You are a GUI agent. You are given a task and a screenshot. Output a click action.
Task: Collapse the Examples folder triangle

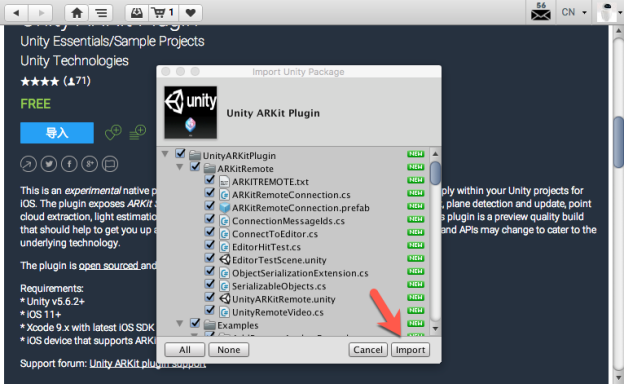pyautogui.click(x=180, y=324)
